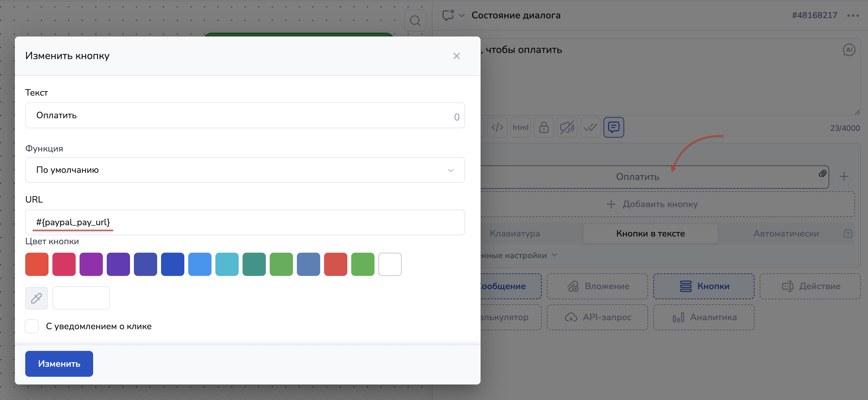The height and width of the screenshot is (400, 868).
Task: Click the html formatting toolbar button
Action: (x=520, y=127)
